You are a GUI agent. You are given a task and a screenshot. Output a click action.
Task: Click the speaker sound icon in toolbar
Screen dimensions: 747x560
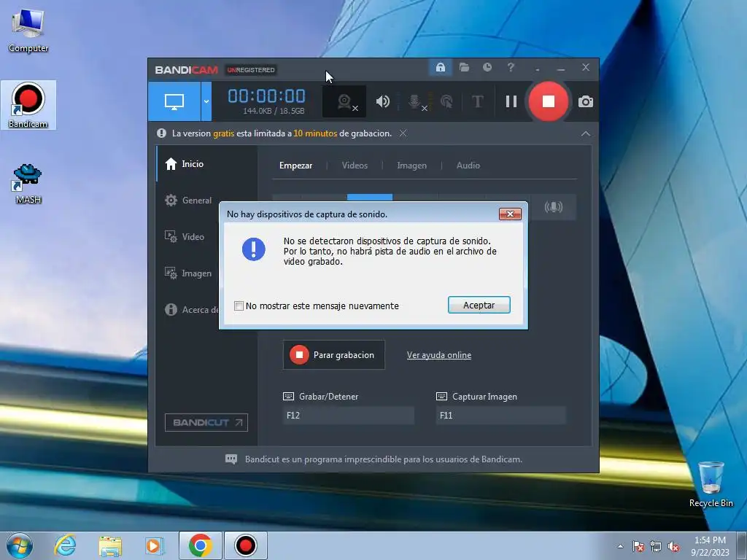382,101
